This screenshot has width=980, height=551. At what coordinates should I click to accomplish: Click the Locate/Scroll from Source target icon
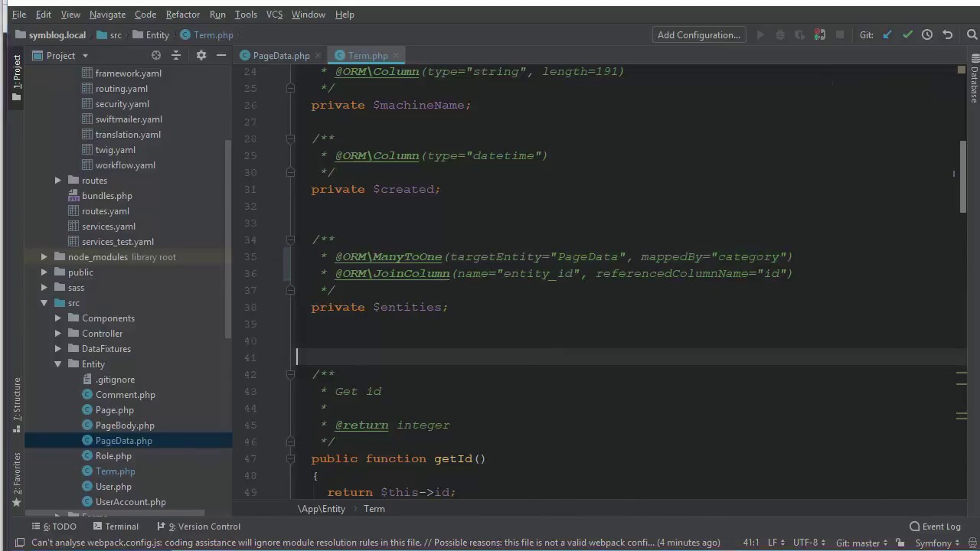tap(156, 55)
